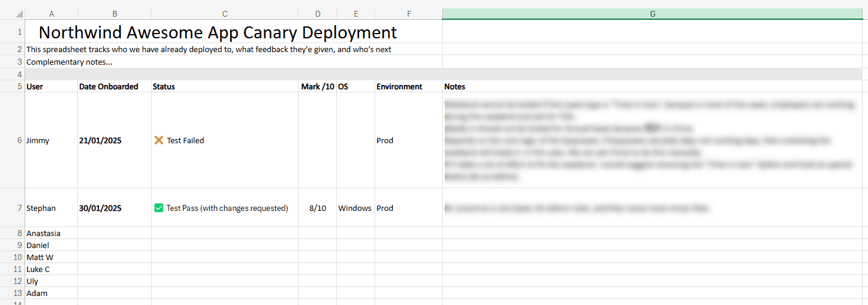Select column C header
Viewport: 868px width, 305px height.
(225, 14)
